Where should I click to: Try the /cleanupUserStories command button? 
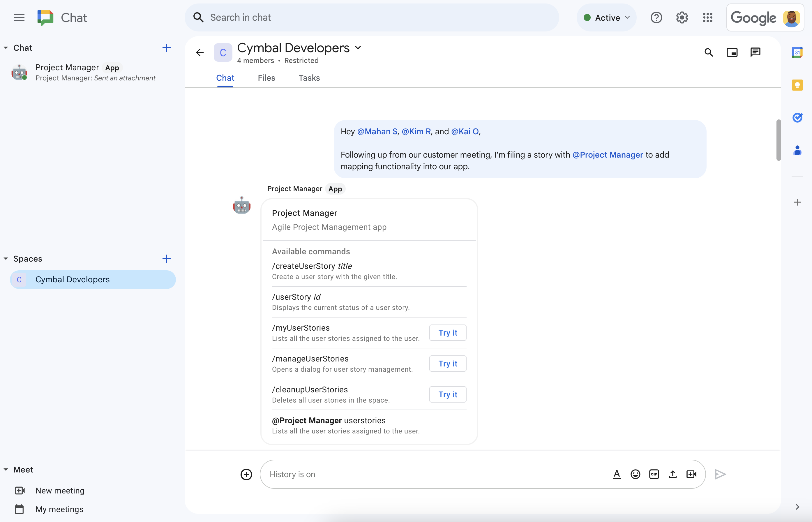tap(448, 394)
